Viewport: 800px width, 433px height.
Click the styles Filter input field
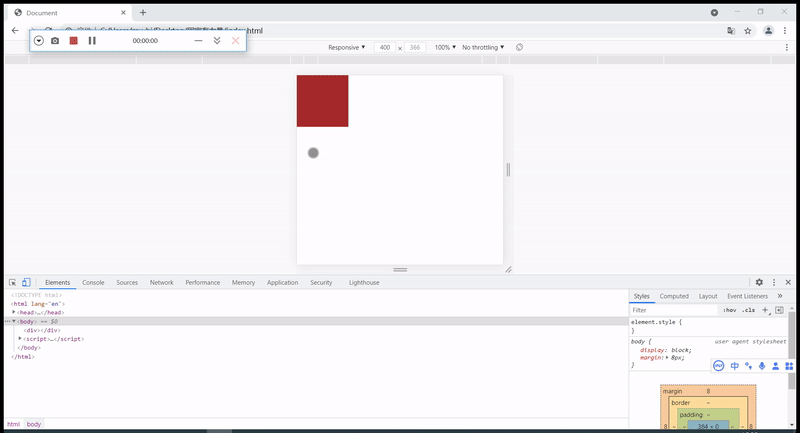(x=673, y=310)
